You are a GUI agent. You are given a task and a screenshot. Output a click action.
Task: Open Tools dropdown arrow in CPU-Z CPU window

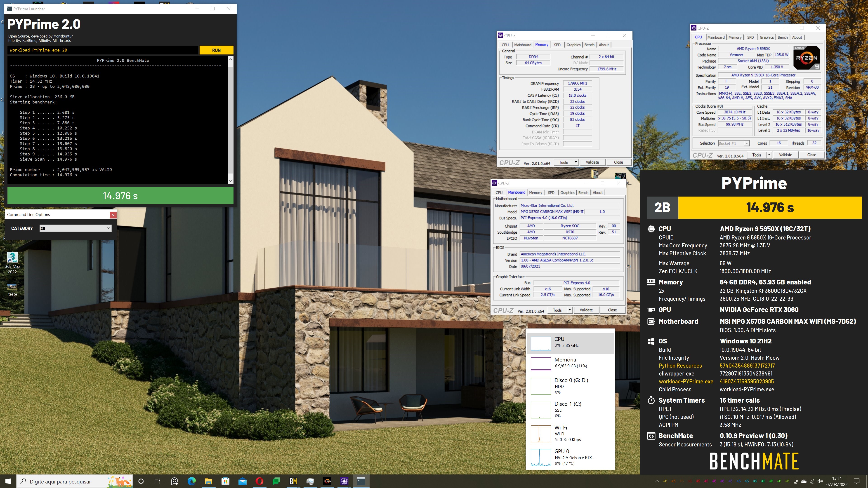tap(769, 155)
